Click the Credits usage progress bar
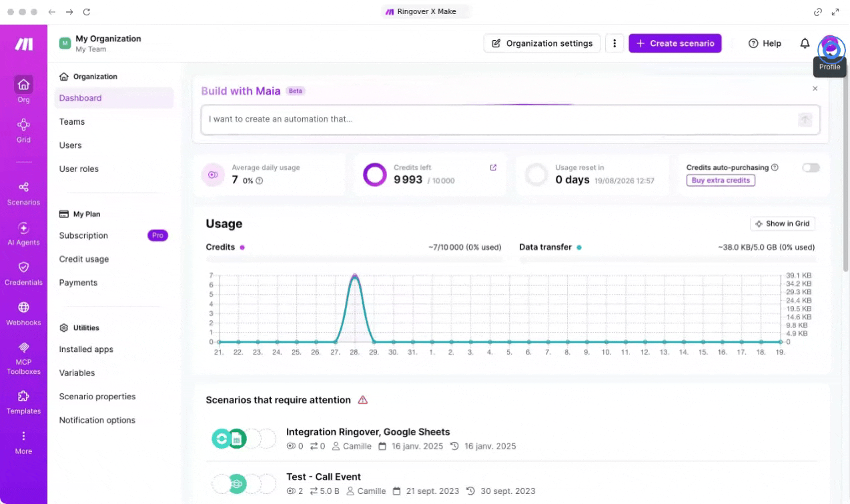This screenshot has height=504, width=850. pyautogui.click(x=354, y=259)
